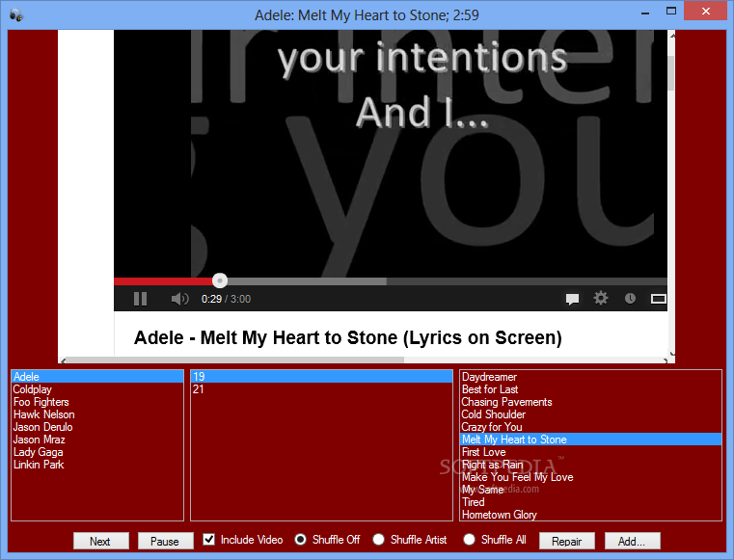Click the video progress scrubber handle
Screen dimensions: 734x560
[220, 280]
